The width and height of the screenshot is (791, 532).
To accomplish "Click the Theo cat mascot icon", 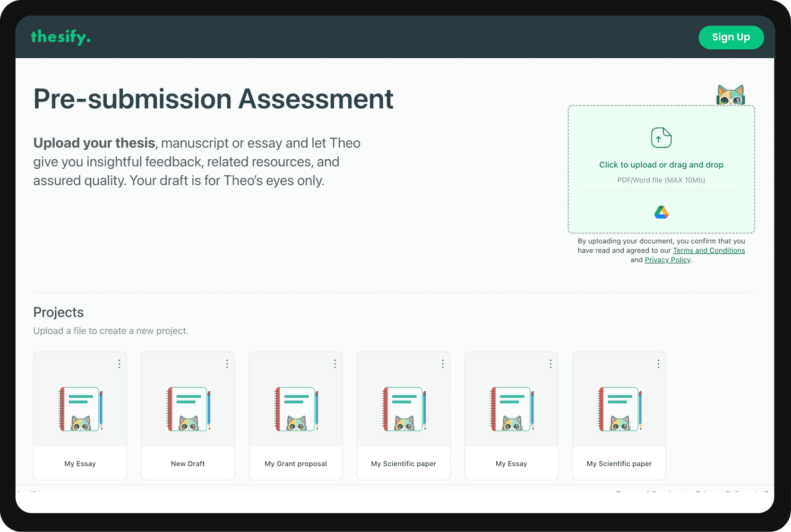I will click(731, 94).
